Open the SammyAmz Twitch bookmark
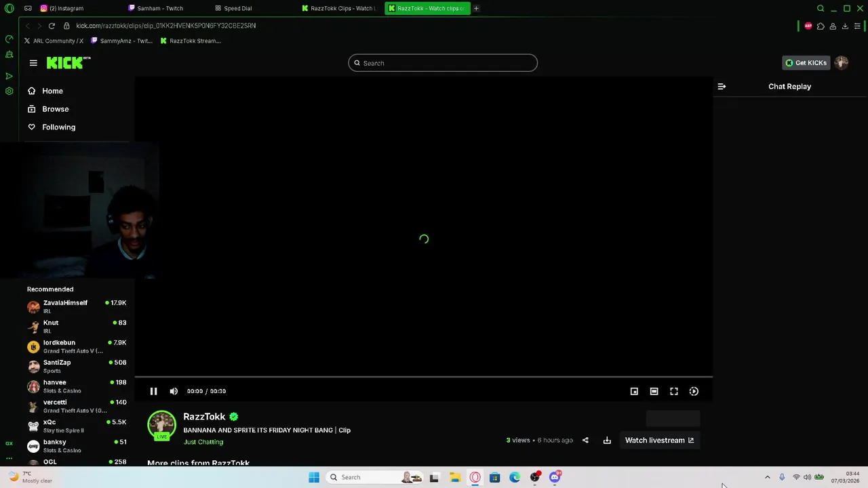The height and width of the screenshot is (488, 868). 122,41
